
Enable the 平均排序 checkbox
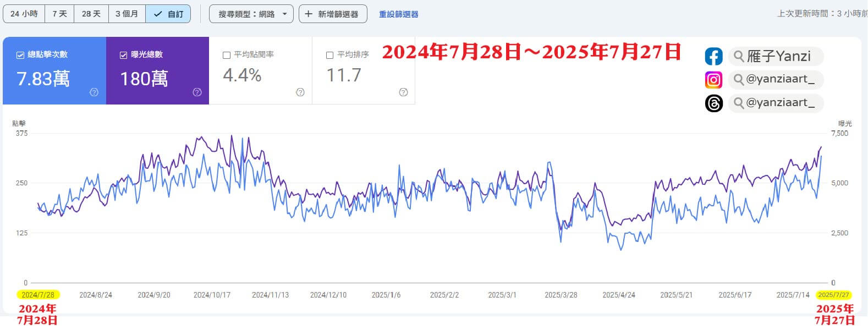pyautogui.click(x=330, y=55)
